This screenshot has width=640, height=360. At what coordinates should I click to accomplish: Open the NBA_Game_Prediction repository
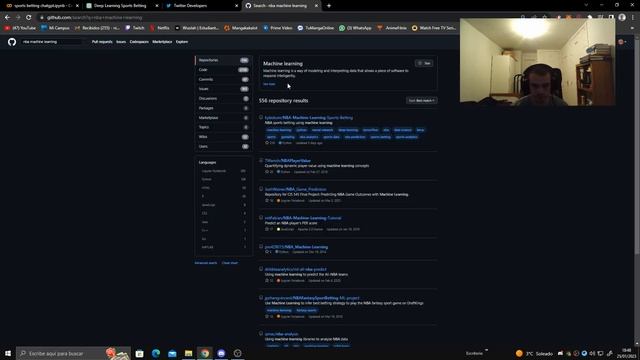click(x=296, y=189)
